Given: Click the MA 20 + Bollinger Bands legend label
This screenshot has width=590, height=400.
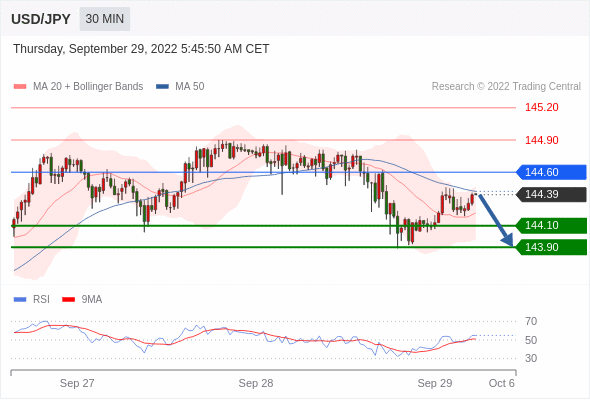Looking at the screenshot, I should point(88,87).
